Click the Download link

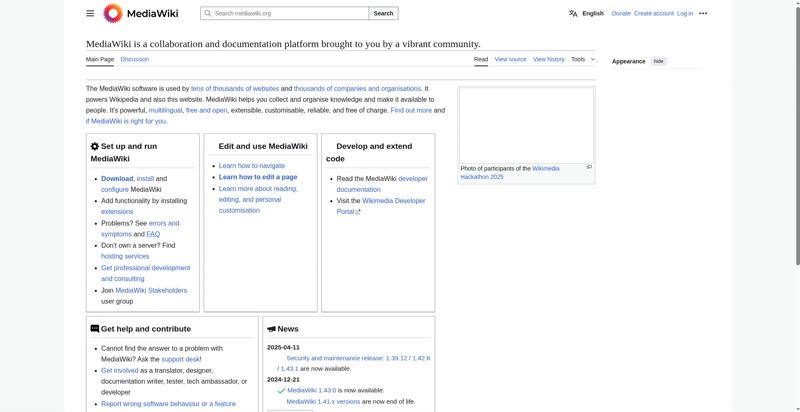(x=117, y=179)
